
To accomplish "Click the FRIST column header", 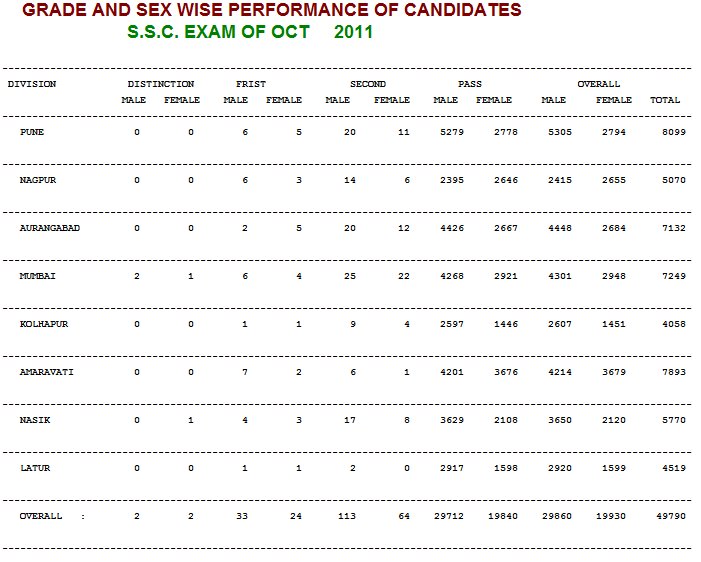I will coord(251,84).
